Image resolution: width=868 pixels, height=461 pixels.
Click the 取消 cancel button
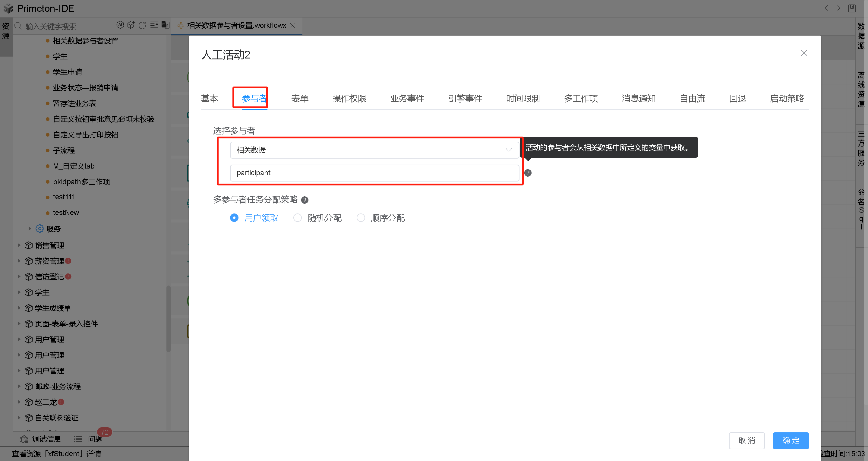tap(747, 440)
